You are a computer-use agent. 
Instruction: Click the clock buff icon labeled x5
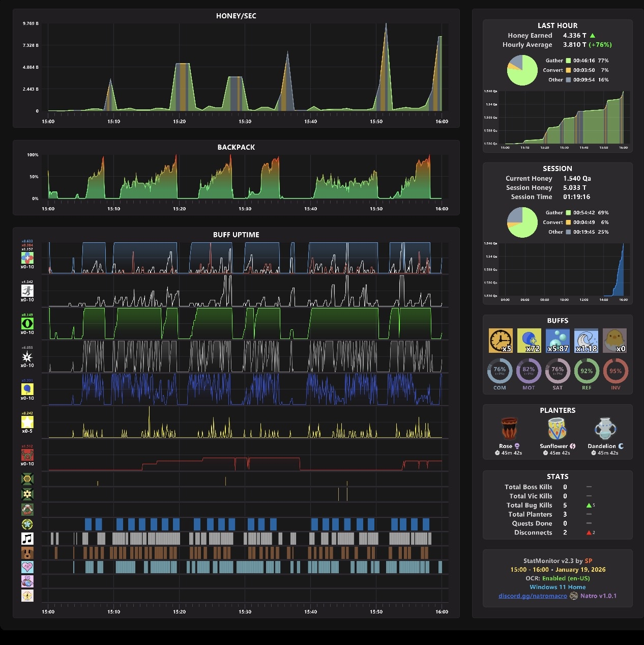(501, 340)
